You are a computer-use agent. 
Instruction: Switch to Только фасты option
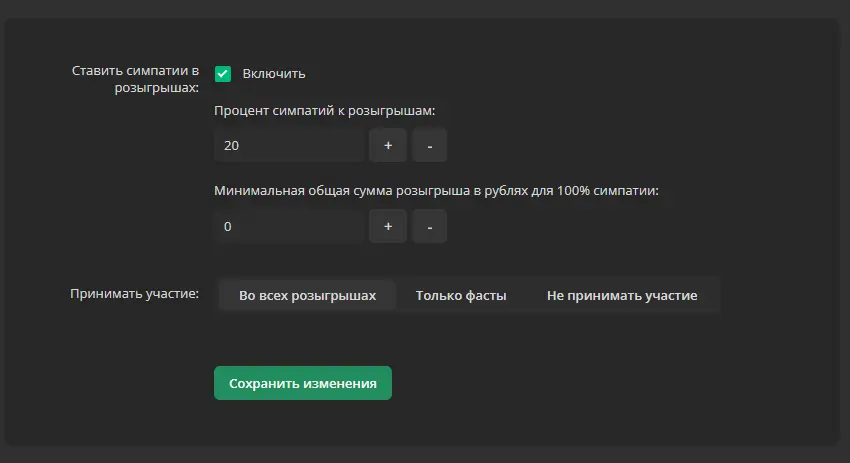[x=461, y=295]
